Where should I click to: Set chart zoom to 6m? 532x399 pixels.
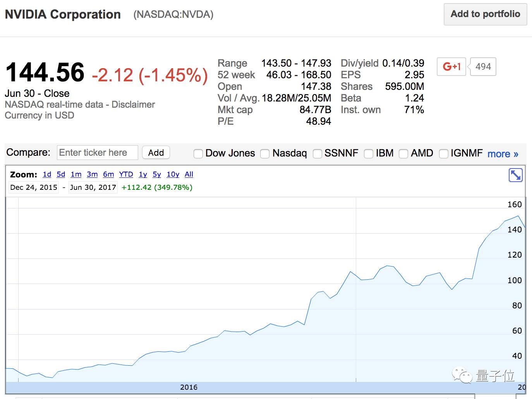click(108, 174)
